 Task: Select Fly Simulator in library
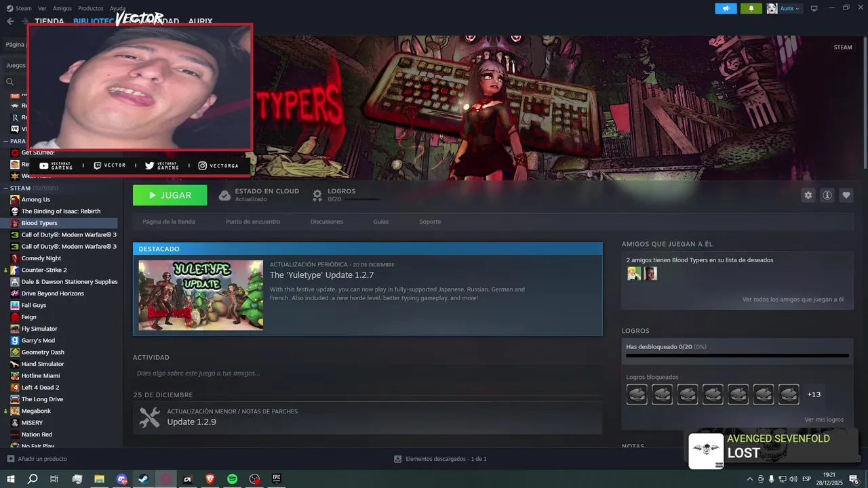[39, 329]
